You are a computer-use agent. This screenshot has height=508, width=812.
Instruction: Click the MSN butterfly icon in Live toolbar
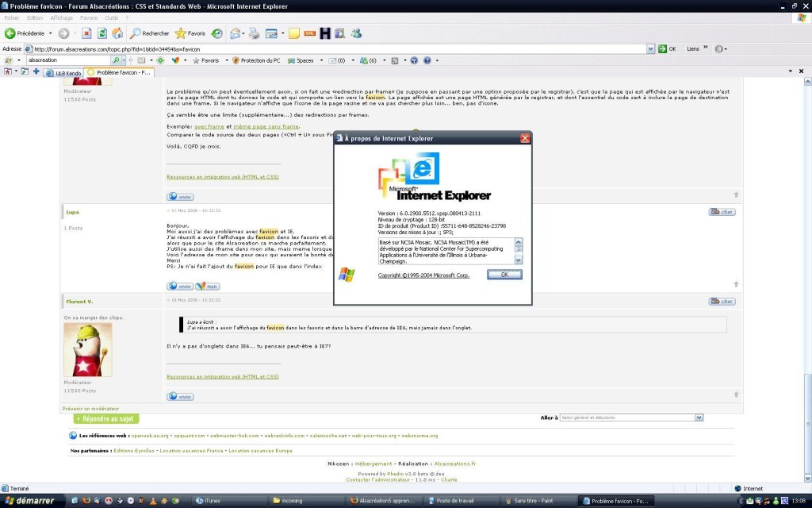175,60
